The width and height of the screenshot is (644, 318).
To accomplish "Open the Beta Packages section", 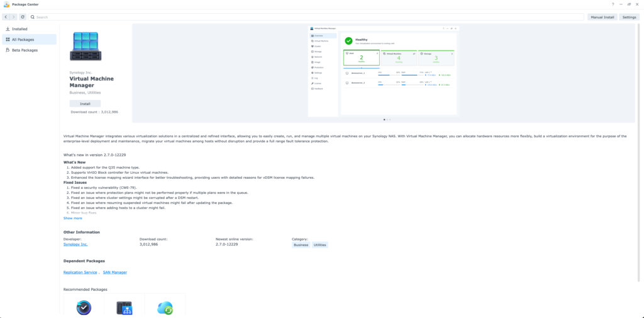I will tap(25, 50).
